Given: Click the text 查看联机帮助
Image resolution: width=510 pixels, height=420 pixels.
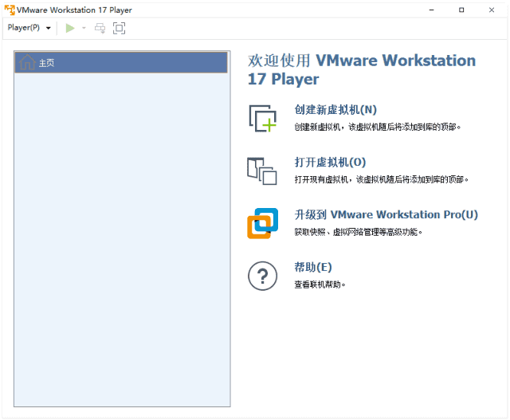Looking at the screenshot, I should click(x=320, y=285).
